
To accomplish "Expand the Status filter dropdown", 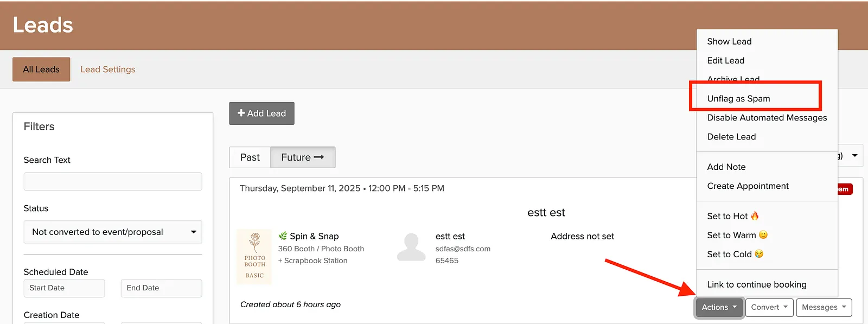I will [x=113, y=232].
